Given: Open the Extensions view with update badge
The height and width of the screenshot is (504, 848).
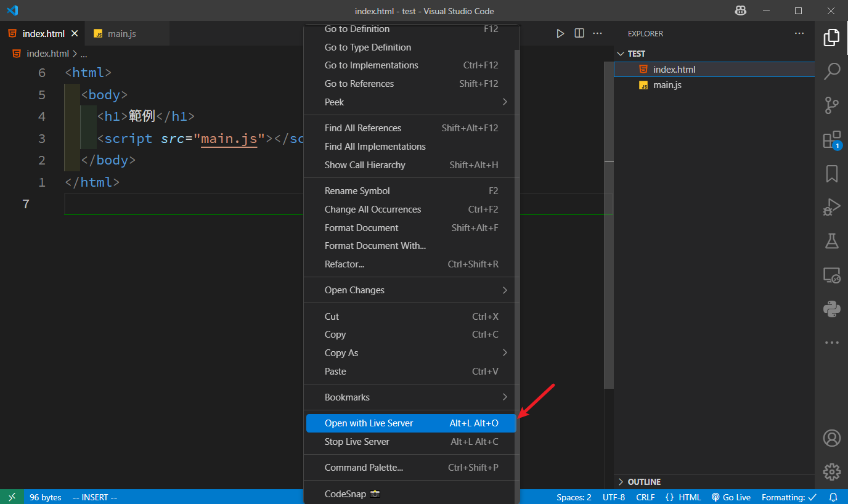Looking at the screenshot, I should pyautogui.click(x=831, y=140).
